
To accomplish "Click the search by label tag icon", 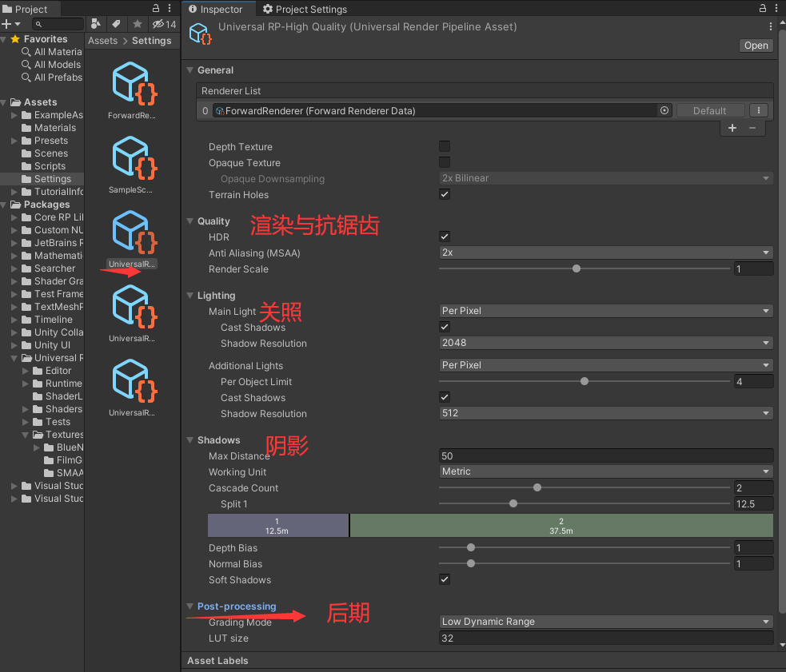I will click(116, 24).
